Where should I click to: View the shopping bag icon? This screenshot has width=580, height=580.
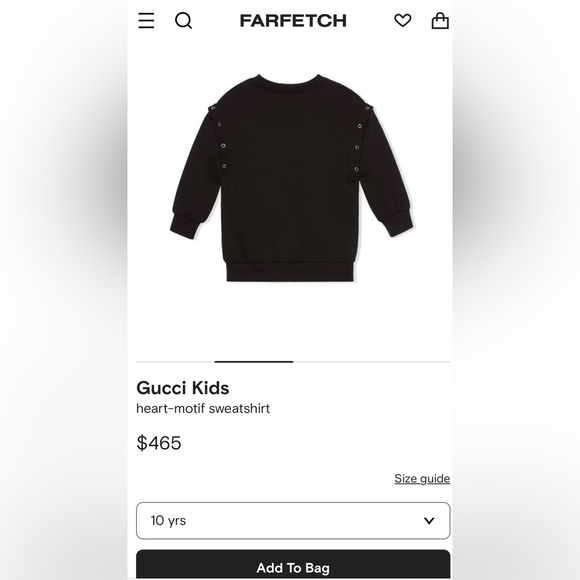[440, 20]
